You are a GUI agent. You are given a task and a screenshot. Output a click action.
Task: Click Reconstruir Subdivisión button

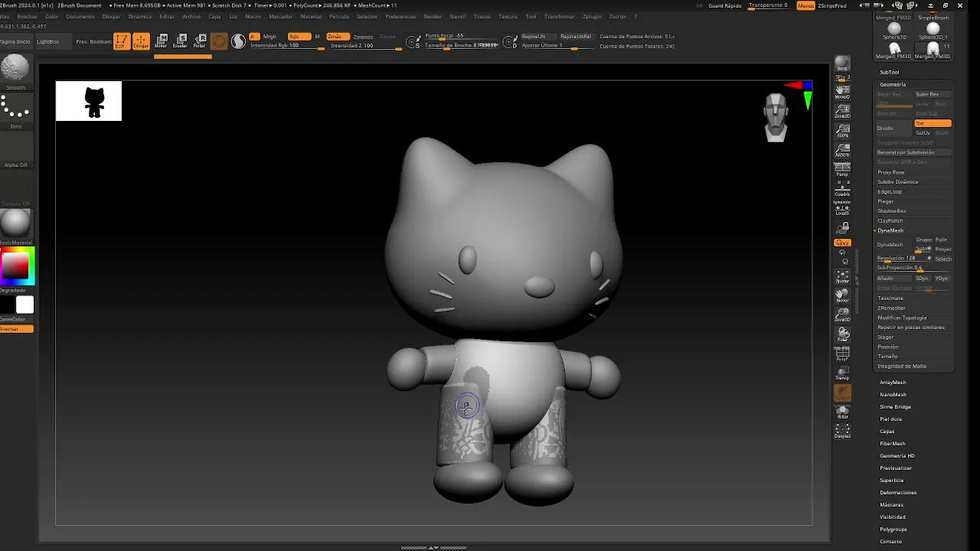(x=914, y=152)
